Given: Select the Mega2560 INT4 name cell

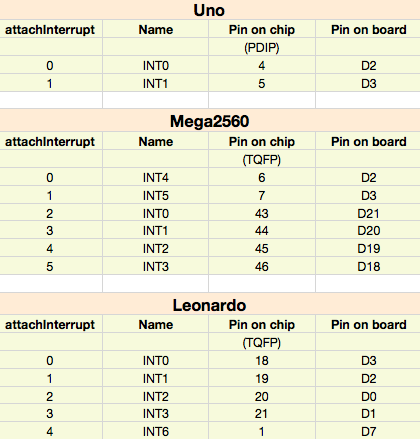Looking at the screenshot, I should pyautogui.click(x=156, y=178).
